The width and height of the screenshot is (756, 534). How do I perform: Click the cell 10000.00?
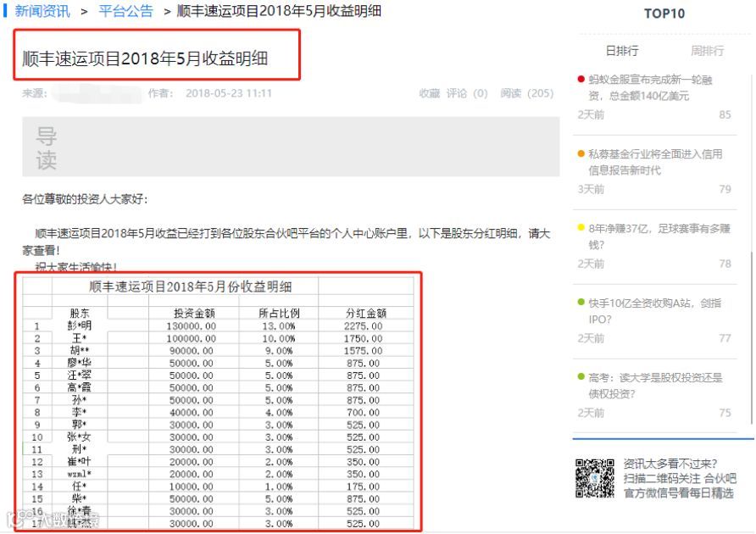pos(192,487)
